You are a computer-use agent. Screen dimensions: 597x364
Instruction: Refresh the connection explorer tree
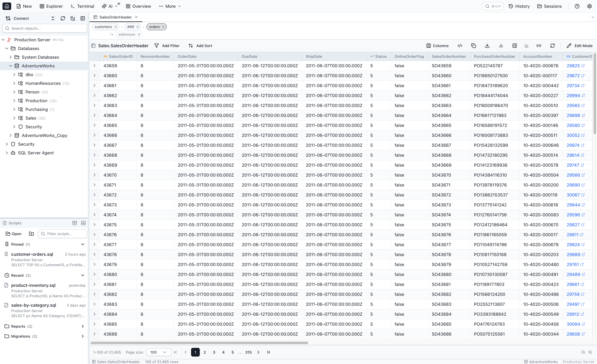pyautogui.click(x=63, y=18)
